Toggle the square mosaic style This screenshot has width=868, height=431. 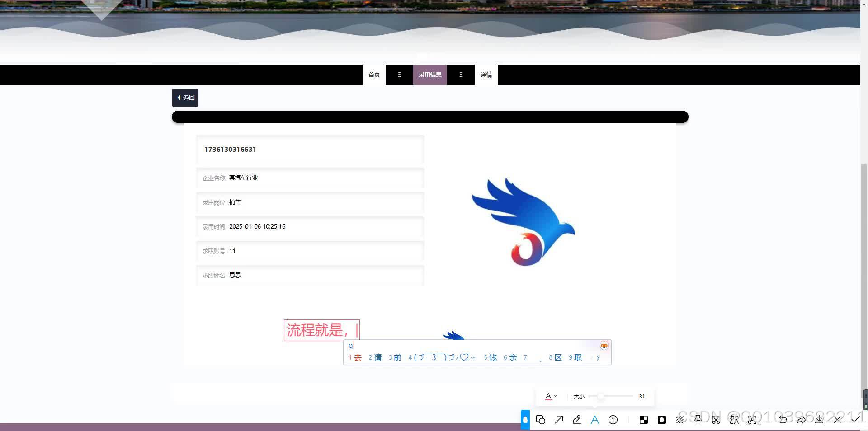(643, 420)
